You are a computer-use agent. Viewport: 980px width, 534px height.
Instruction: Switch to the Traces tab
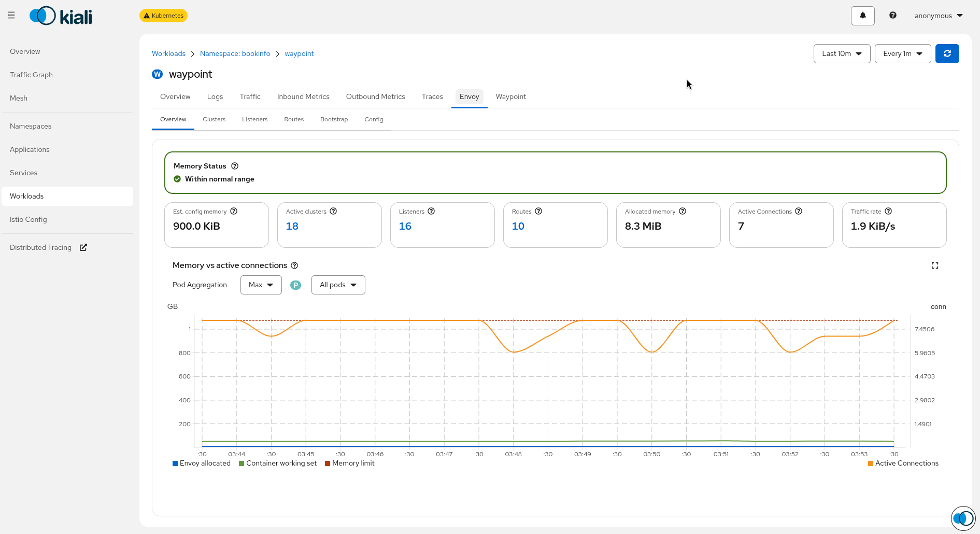432,96
